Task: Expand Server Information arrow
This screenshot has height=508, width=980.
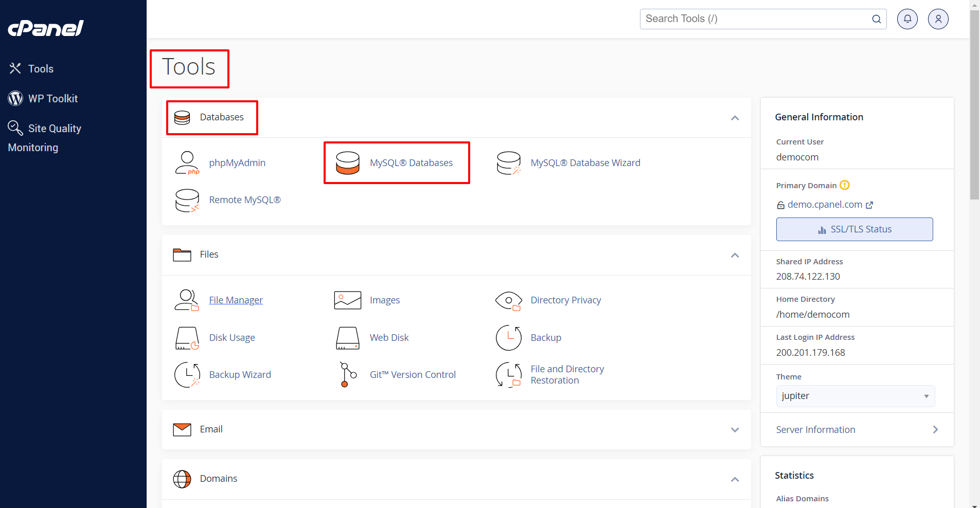Action: click(935, 430)
